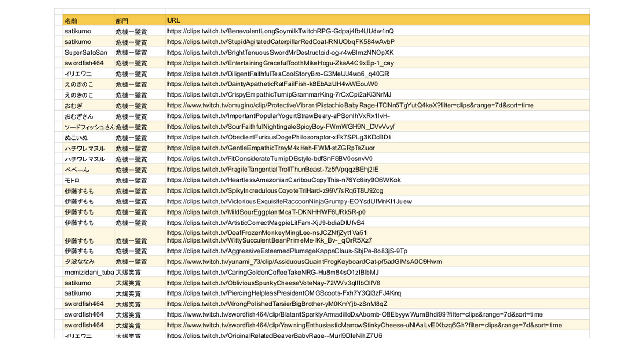The height and width of the screenshot is (338, 644).
Task: Open the ImportantPopularYogurtStrawBeary clip link
Action: 279,116
